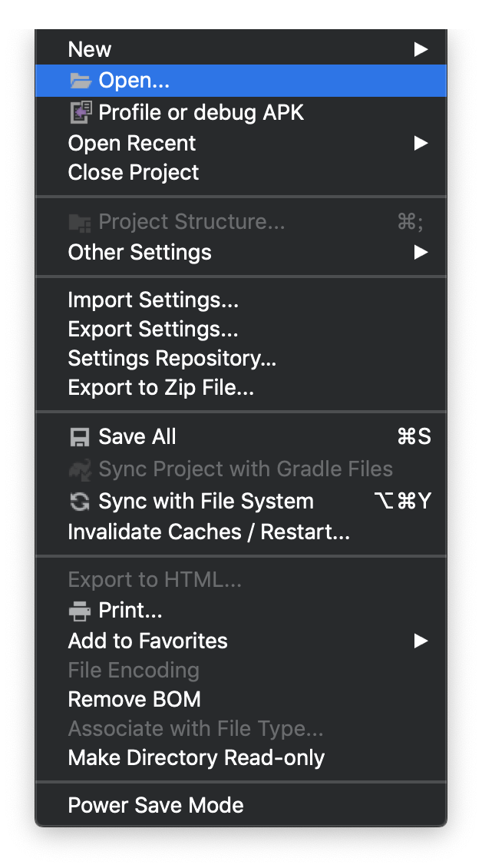Expand the Other Settings submenu arrow
This screenshot has height=868, width=482.
pyautogui.click(x=421, y=253)
